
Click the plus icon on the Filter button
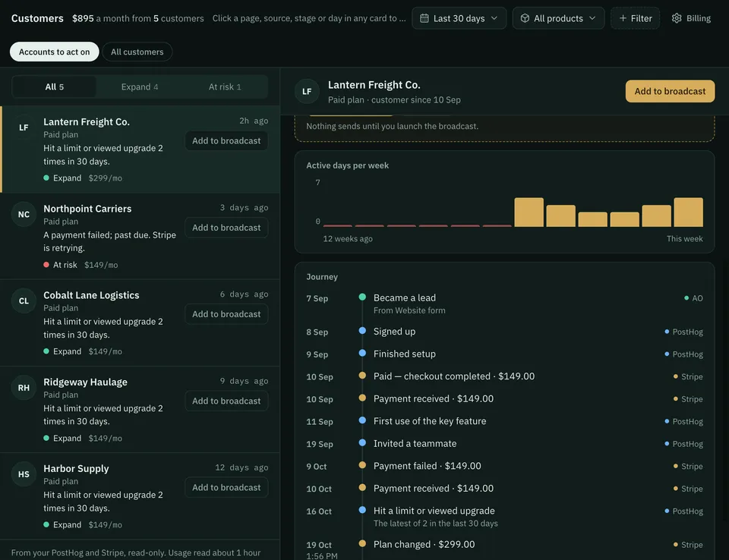coord(623,18)
